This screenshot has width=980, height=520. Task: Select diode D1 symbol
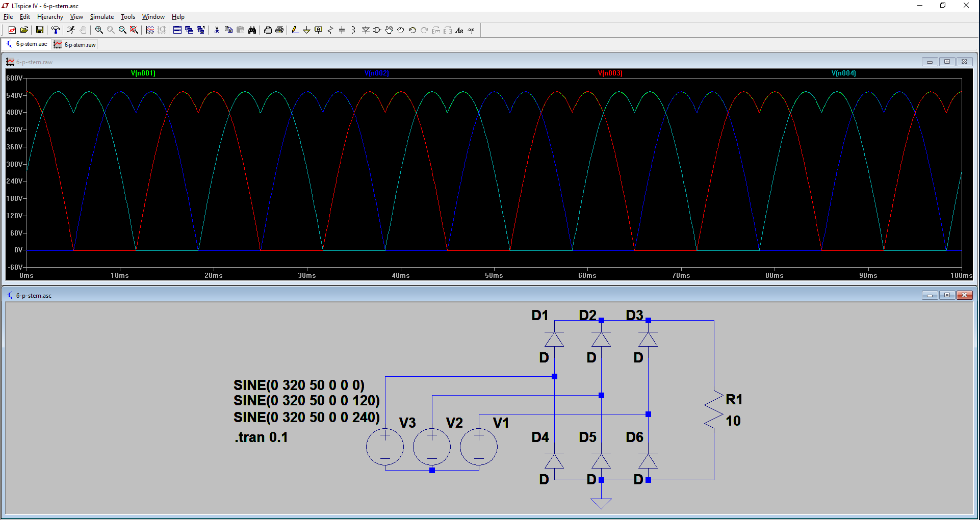[554, 339]
